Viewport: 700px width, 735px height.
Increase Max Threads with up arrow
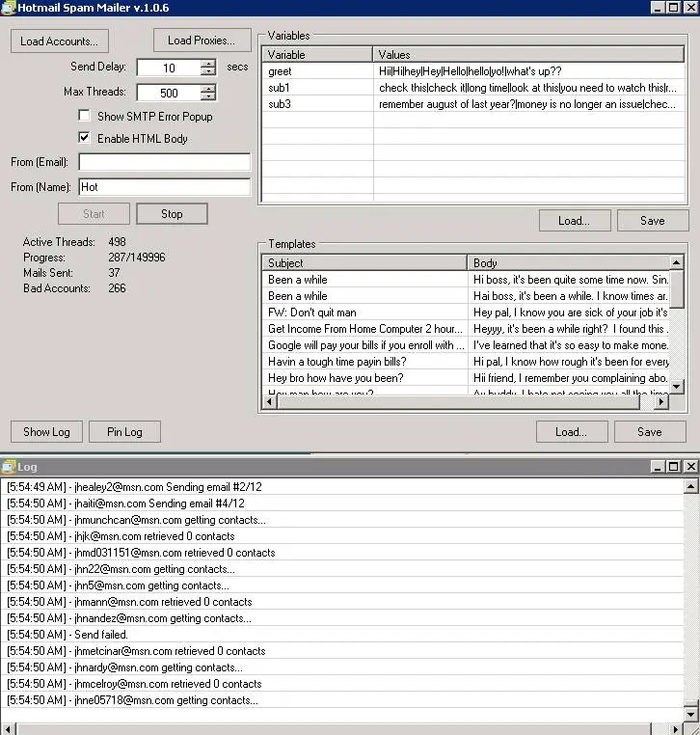coord(208,88)
